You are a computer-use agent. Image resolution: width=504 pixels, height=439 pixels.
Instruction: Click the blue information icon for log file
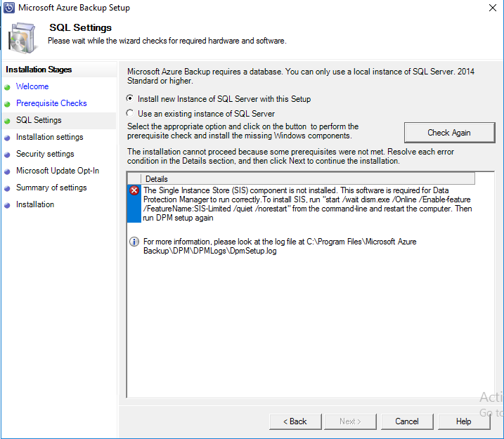click(x=134, y=242)
